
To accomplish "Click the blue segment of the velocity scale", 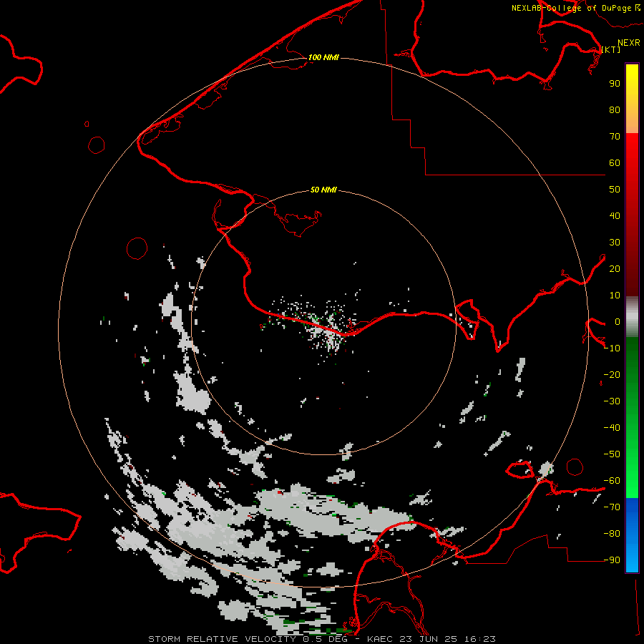I will point(632,534).
